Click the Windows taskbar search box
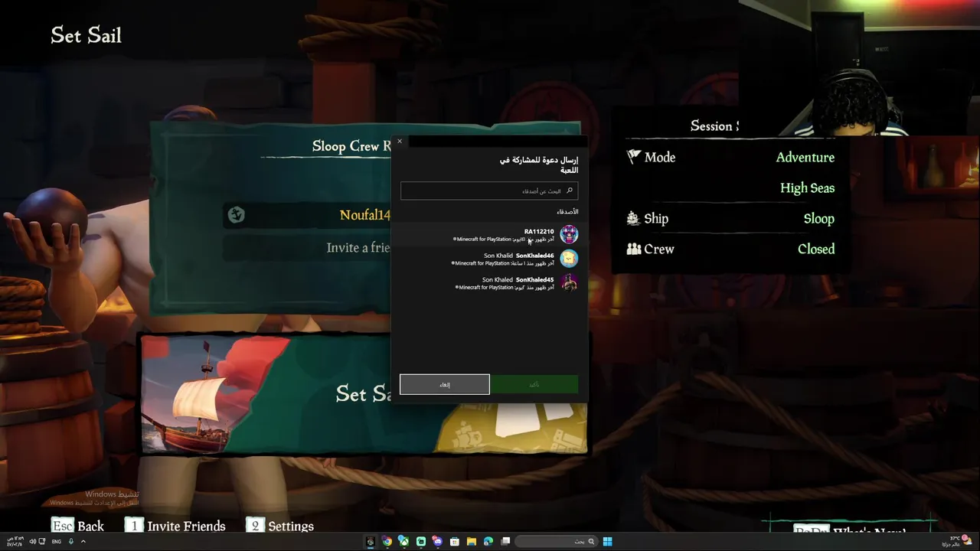The height and width of the screenshot is (551, 980). pyautogui.click(x=557, y=542)
